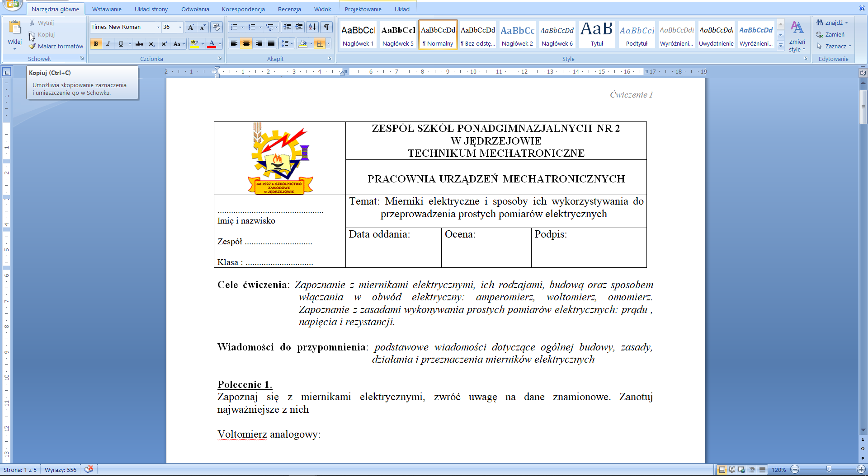868x476 pixels.
Task: Apply strikethrough formatting
Action: [139, 44]
